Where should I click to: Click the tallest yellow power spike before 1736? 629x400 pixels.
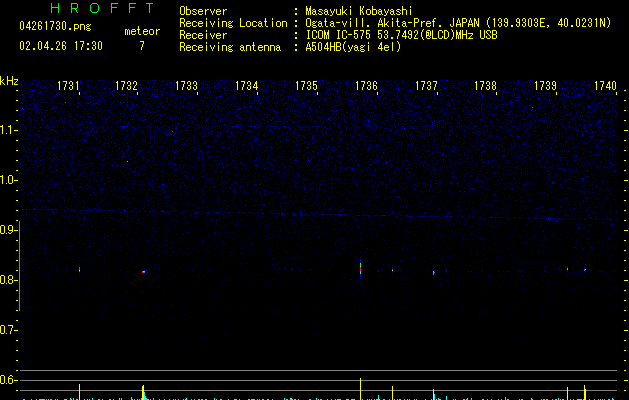point(361,389)
